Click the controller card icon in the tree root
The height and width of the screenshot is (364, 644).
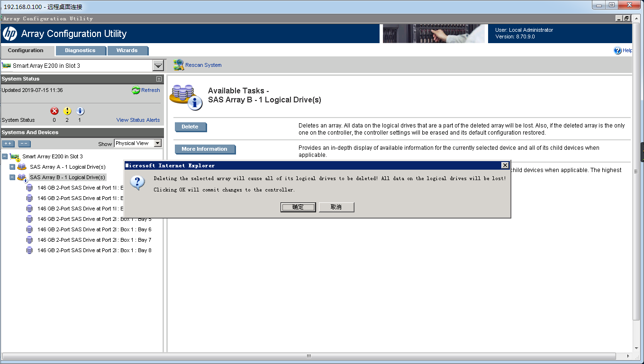point(15,157)
